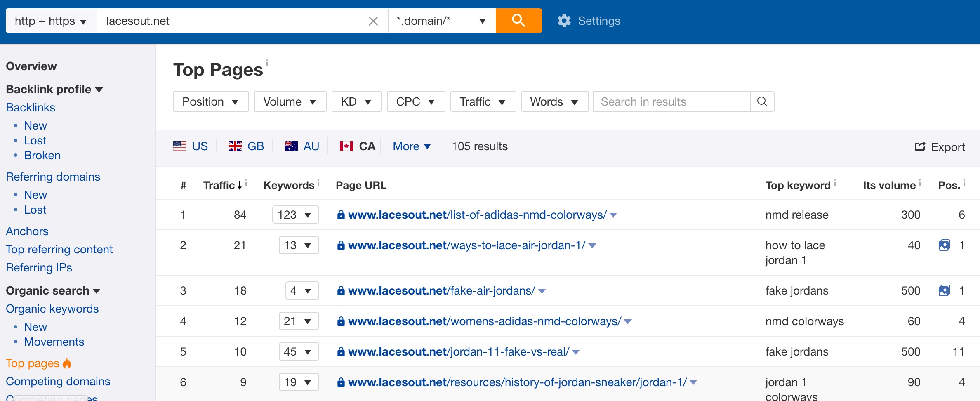Clear the lacesout.net domain with the X icon
980x401 pixels.
tap(373, 21)
